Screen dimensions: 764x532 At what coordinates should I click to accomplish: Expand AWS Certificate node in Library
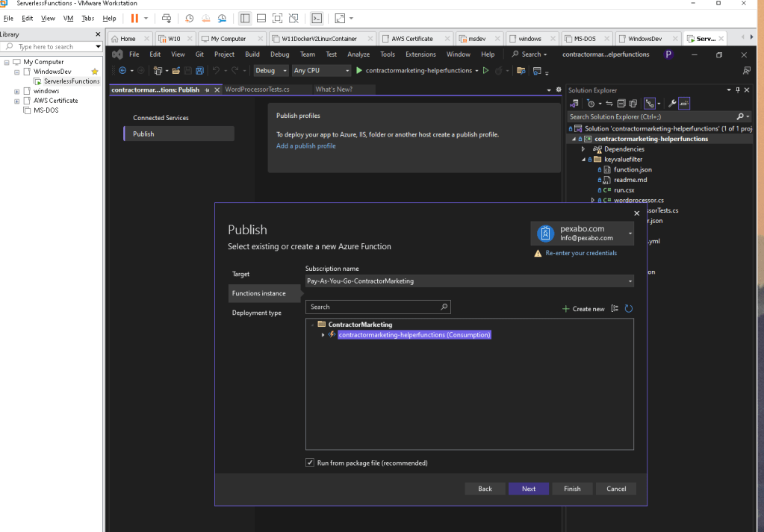17,101
